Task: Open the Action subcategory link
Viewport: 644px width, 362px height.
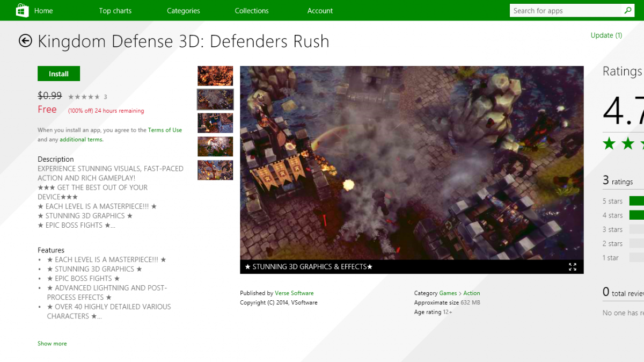Action: (472, 293)
